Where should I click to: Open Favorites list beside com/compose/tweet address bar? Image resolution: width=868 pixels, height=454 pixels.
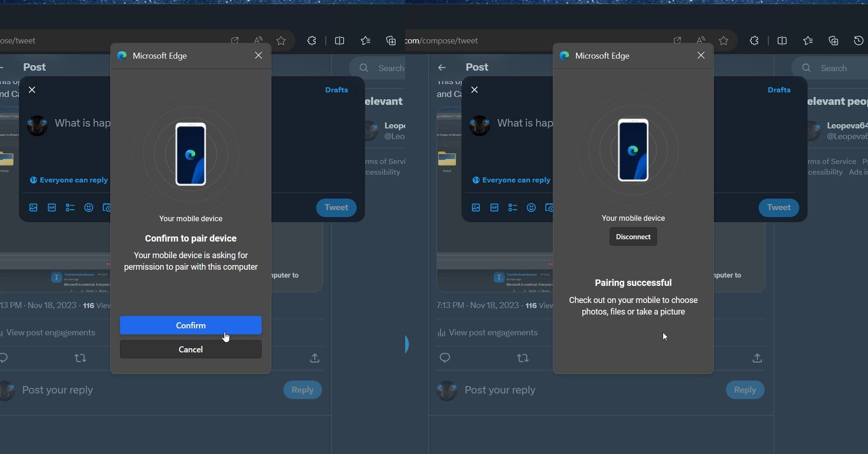pos(808,41)
